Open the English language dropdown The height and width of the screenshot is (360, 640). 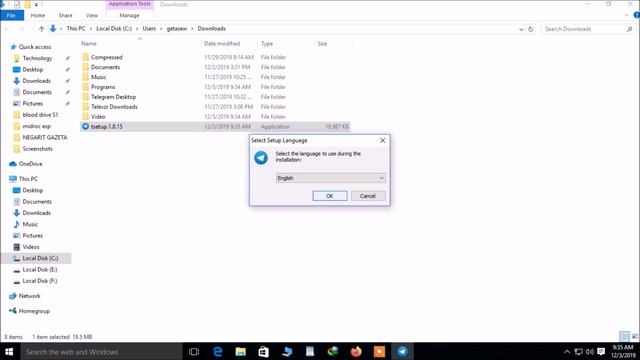coord(330,178)
